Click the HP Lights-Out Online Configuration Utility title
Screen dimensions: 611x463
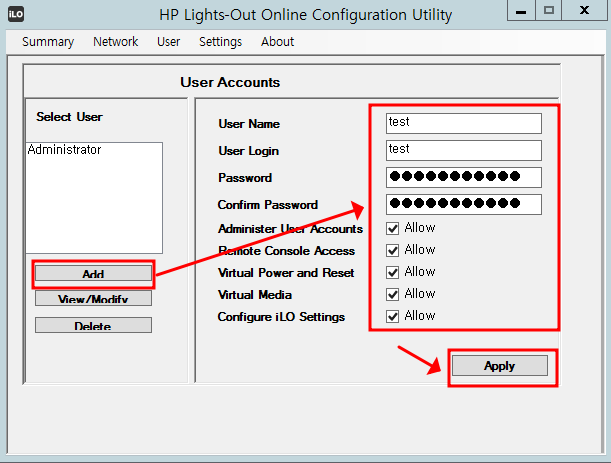[x=306, y=15]
